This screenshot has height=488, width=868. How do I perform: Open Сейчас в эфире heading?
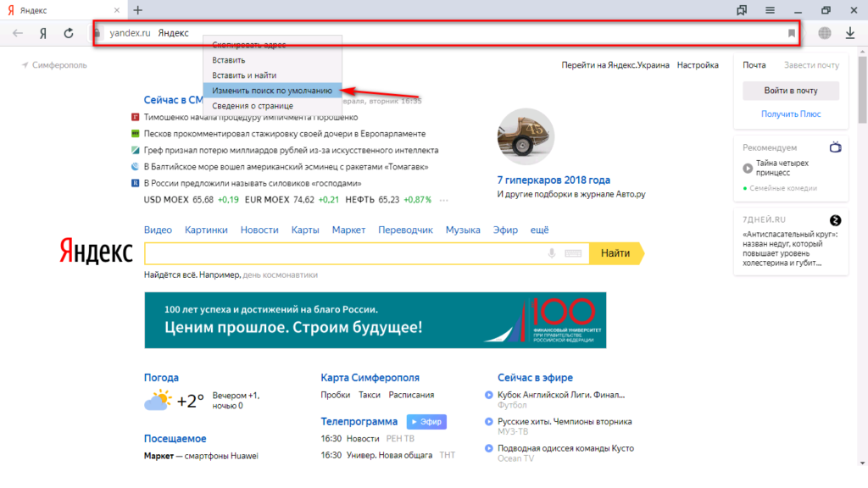click(x=535, y=378)
